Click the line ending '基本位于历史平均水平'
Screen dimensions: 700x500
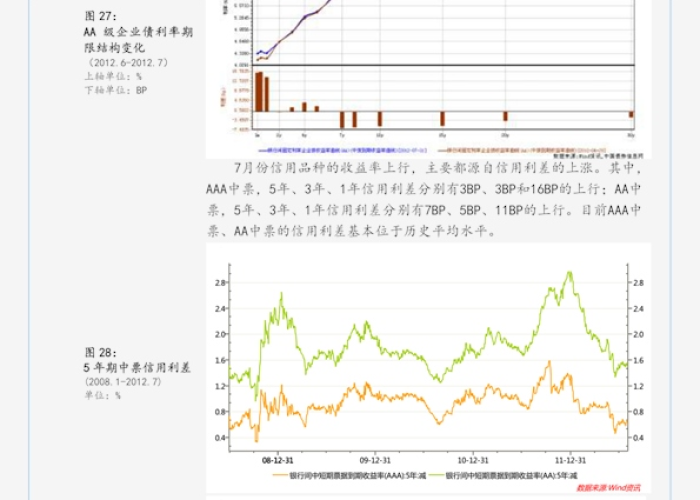(x=351, y=231)
